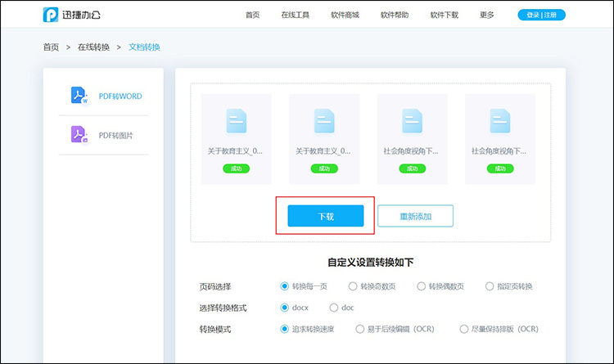Click the PDF转图片 sidebar icon
This screenshot has height=364, width=614.
tap(79, 135)
